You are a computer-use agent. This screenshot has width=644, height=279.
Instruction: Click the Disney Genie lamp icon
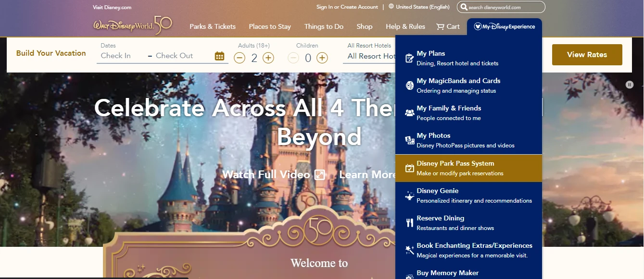(x=409, y=195)
